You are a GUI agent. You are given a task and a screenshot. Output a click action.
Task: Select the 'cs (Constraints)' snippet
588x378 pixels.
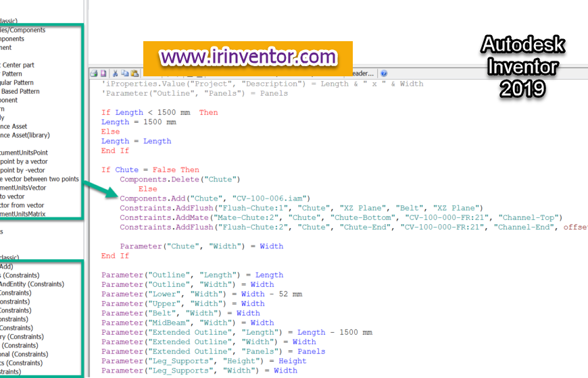coord(22,363)
